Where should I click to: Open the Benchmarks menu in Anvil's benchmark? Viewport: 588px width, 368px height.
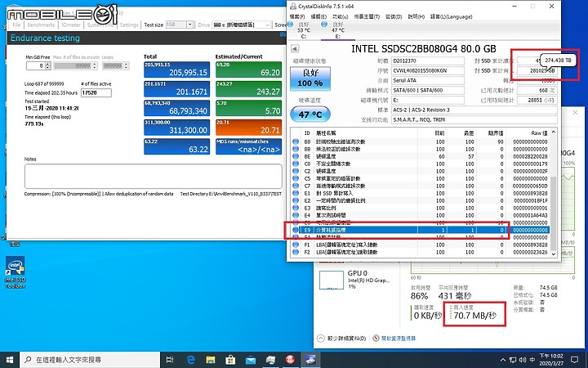click(41, 25)
